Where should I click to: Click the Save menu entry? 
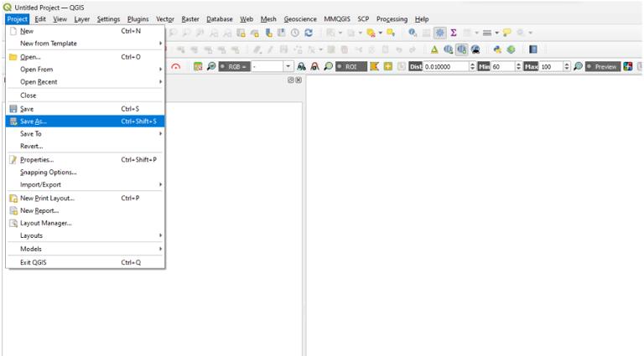click(x=85, y=109)
